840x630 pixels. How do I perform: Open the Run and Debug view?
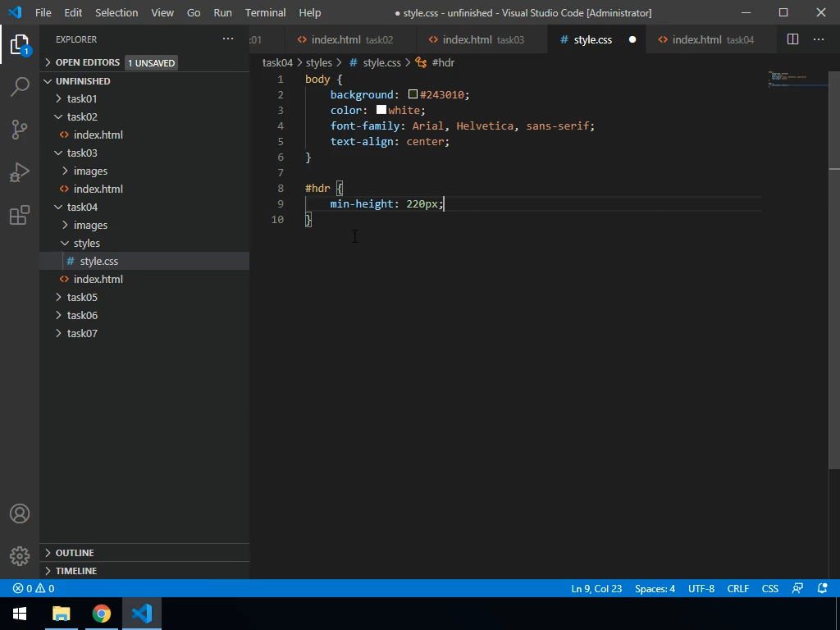pyautogui.click(x=20, y=172)
